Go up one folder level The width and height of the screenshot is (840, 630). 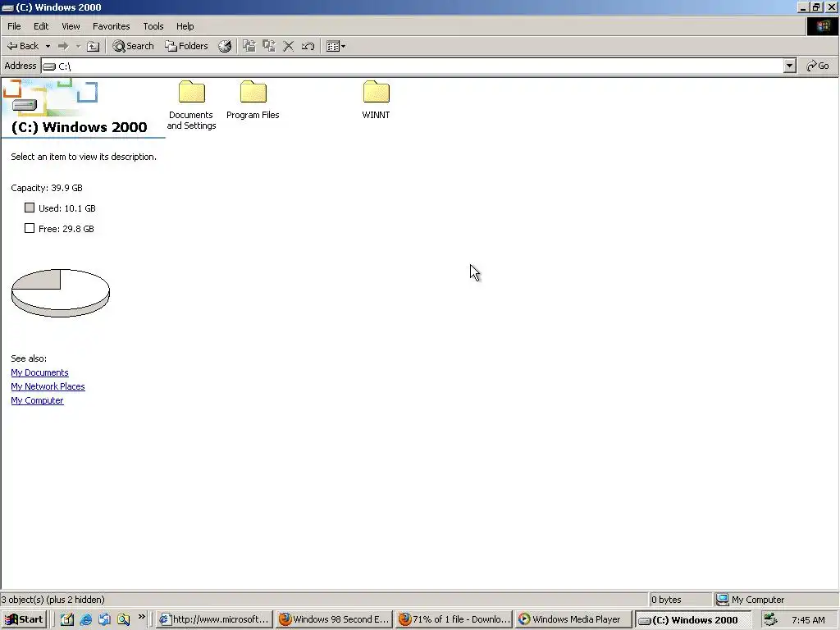coord(94,46)
